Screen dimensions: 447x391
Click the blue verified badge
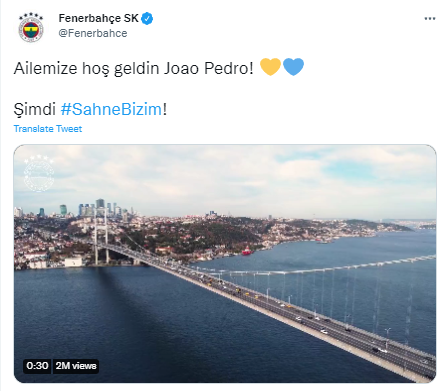(x=147, y=18)
